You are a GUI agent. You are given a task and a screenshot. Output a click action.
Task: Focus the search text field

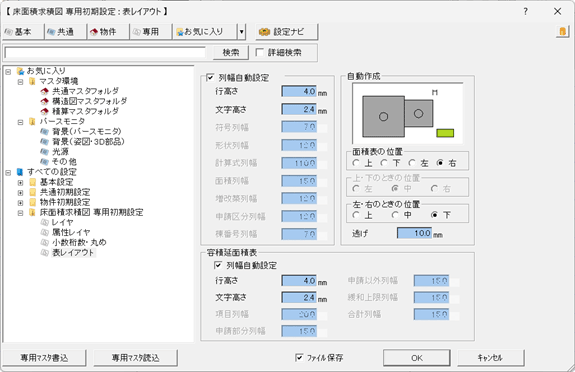[105, 53]
